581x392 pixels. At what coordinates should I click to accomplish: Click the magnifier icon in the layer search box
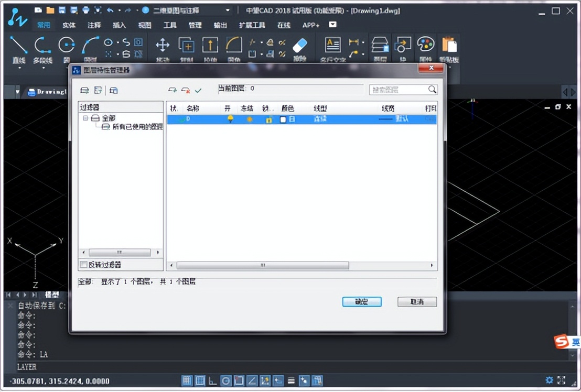click(x=432, y=90)
